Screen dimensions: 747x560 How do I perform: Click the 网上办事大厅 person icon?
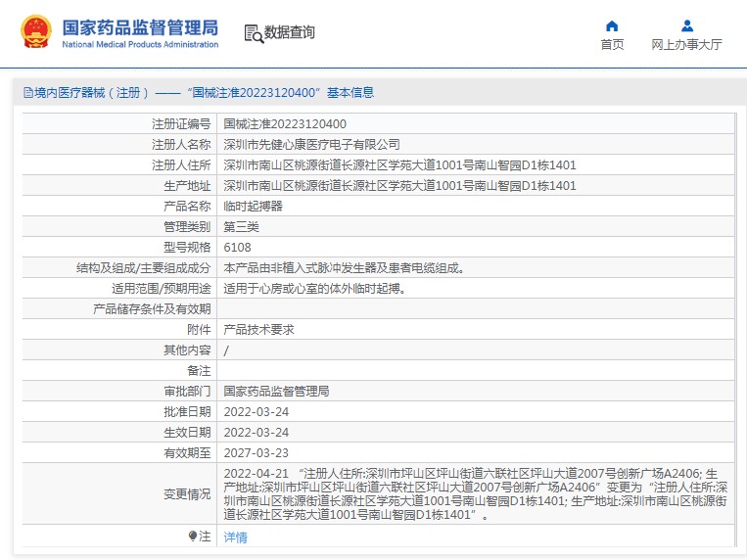686,26
